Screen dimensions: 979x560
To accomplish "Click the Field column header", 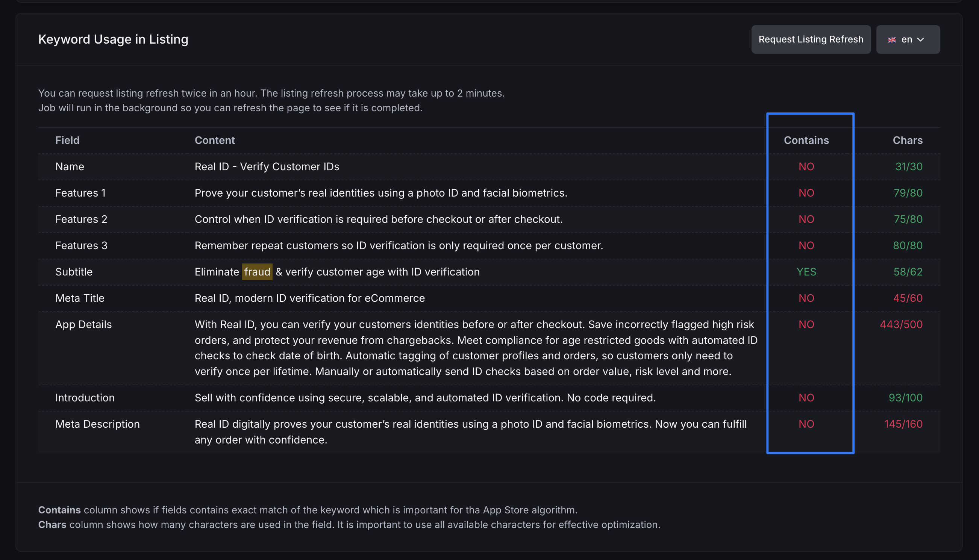I will [67, 140].
